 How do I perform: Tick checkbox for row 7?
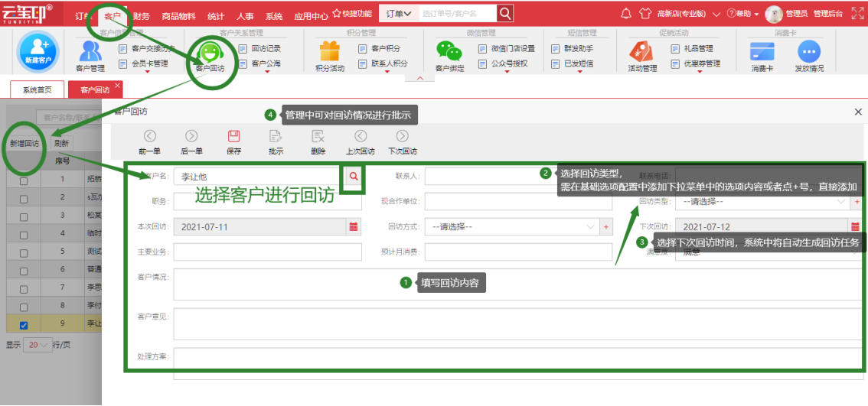(24, 289)
